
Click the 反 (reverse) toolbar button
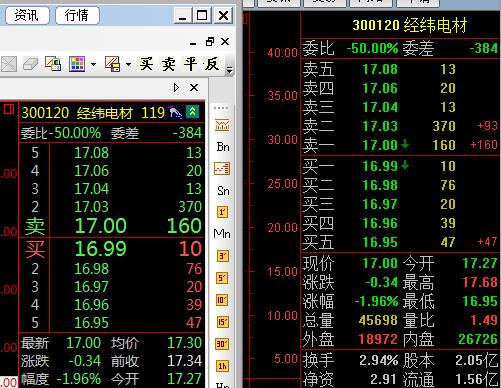pyautogui.click(x=212, y=64)
